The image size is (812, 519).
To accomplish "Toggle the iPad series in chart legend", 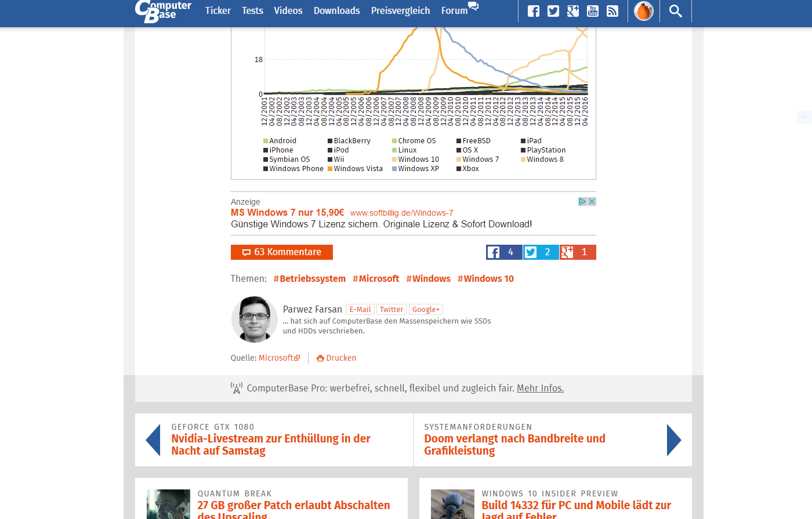I will tap(531, 141).
